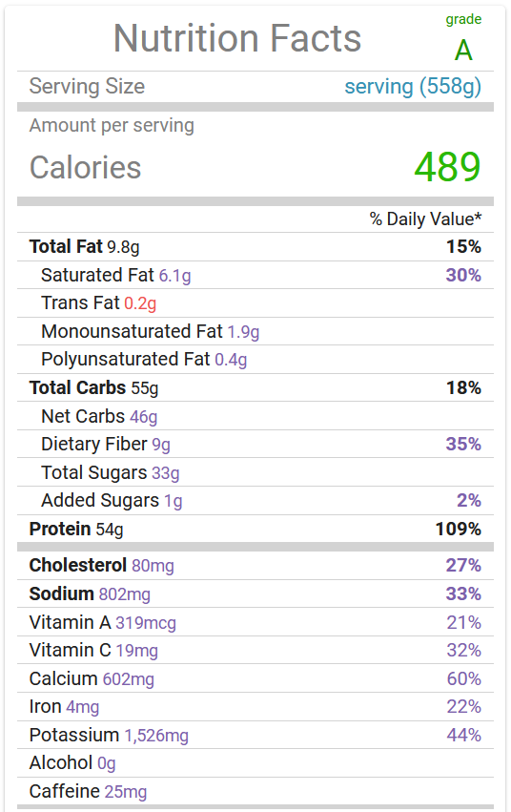The width and height of the screenshot is (511, 812).
Task: Click the Dietary Fiber 9g amount
Action: [161, 445]
